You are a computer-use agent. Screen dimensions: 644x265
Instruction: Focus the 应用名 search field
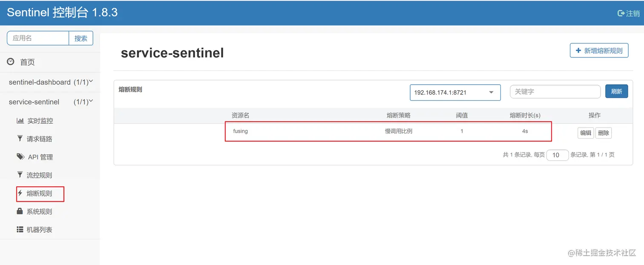pyautogui.click(x=38, y=38)
